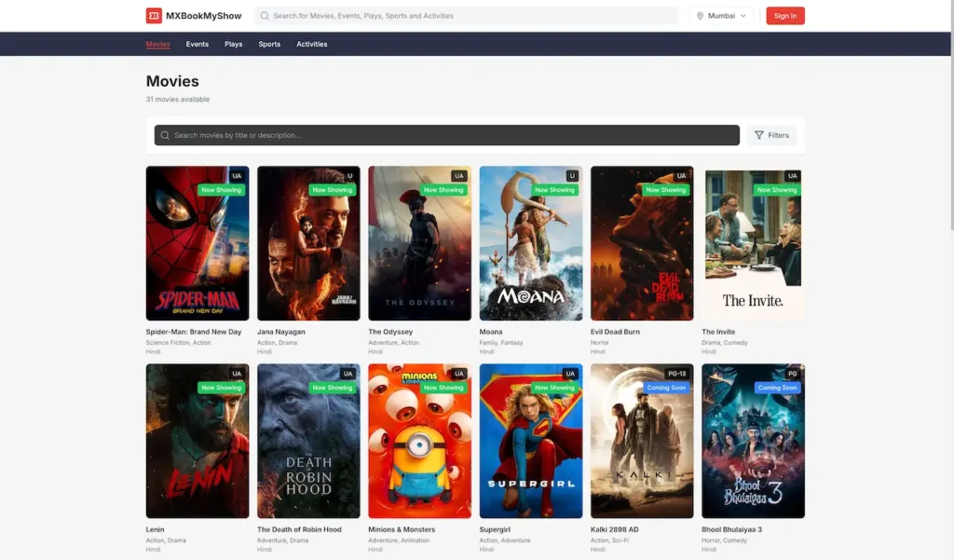Open the Events tab
Image resolution: width=954 pixels, height=560 pixels.
[x=198, y=44]
